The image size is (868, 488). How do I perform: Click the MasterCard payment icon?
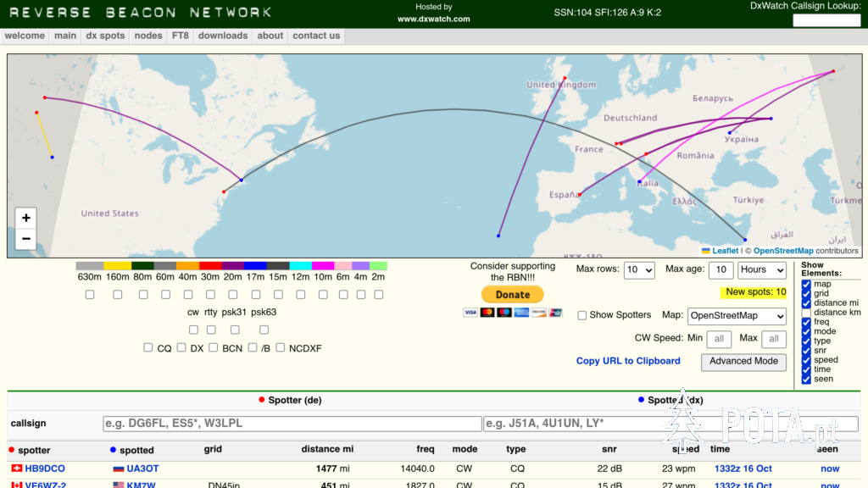pos(487,313)
